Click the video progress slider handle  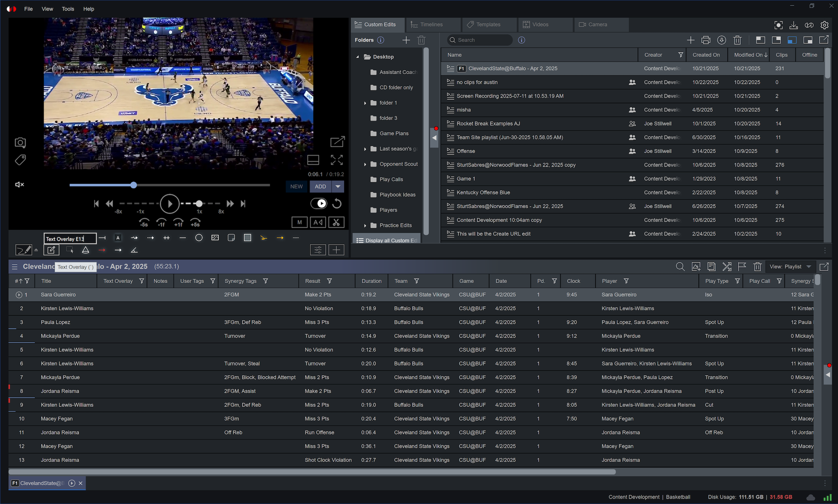(133, 185)
